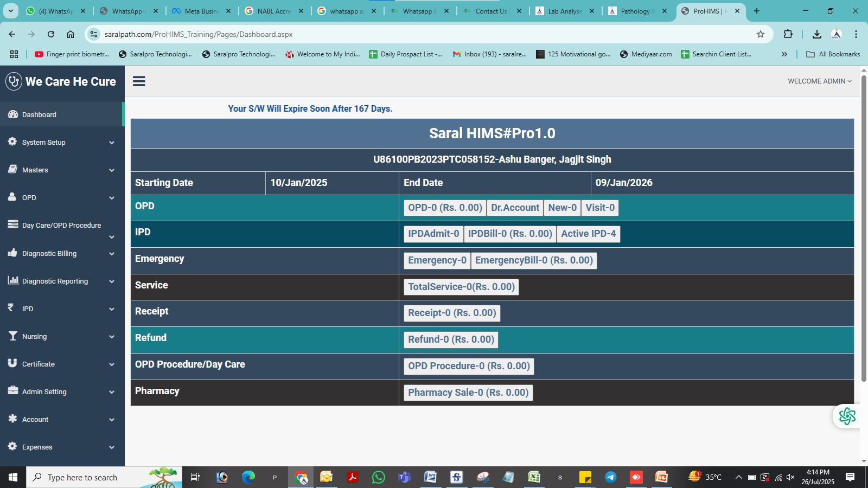
Task: Click the Refund-0 (Rs. 0.00) button
Action: click(x=451, y=339)
